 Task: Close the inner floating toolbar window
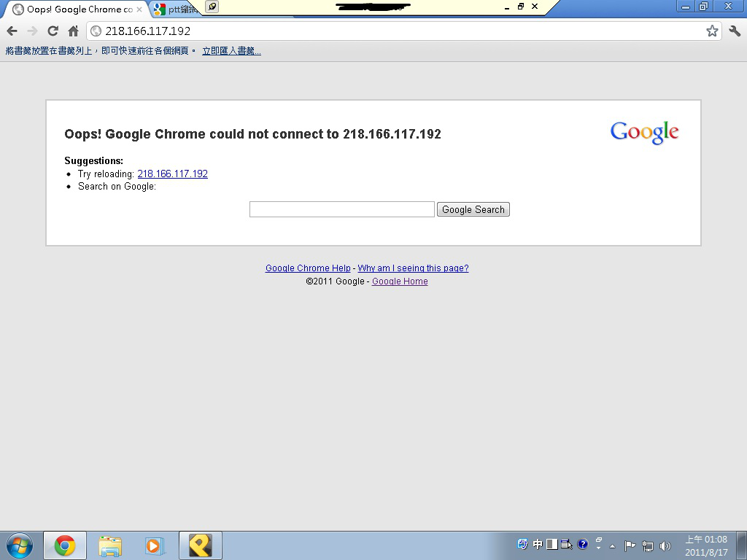pyautogui.click(x=535, y=7)
